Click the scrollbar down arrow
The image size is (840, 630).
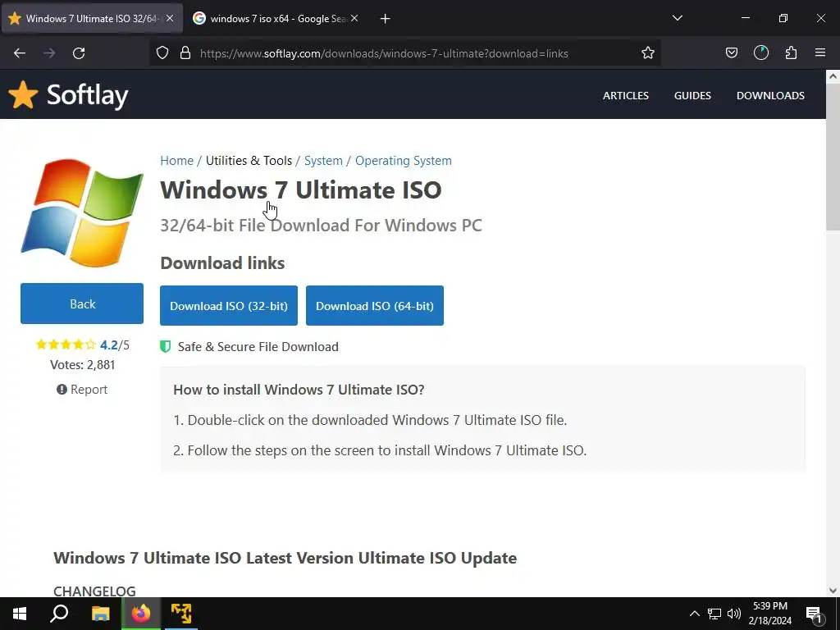(833, 591)
